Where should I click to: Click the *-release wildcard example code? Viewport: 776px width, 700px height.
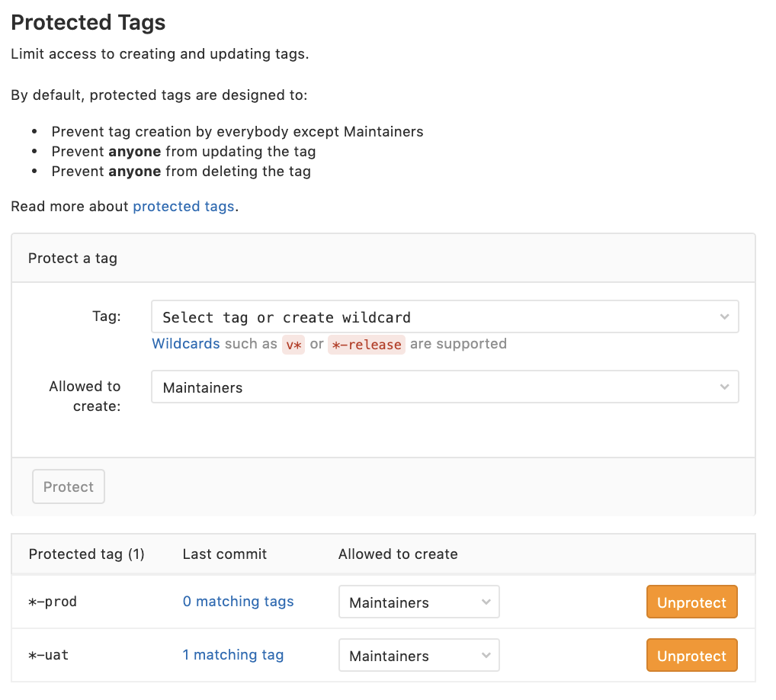pyautogui.click(x=365, y=345)
